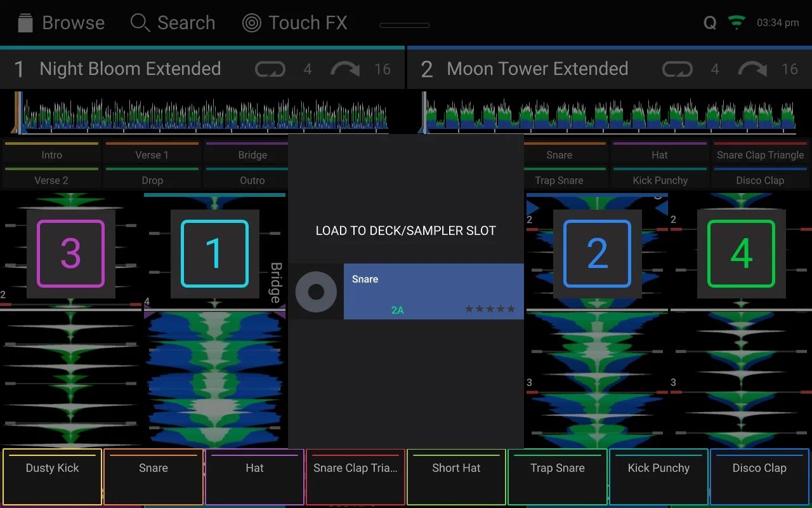Load to bottom Kick Punchy sampler slot
Screen dimensions: 812x508
pos(658,477)
